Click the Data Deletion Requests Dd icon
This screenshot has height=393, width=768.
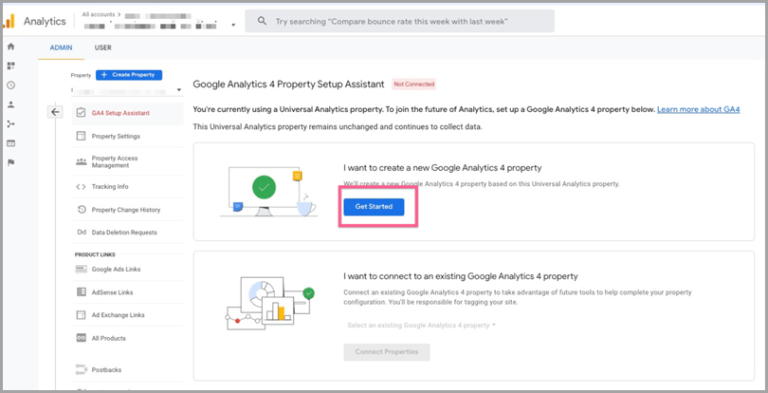tap(81, 232)
